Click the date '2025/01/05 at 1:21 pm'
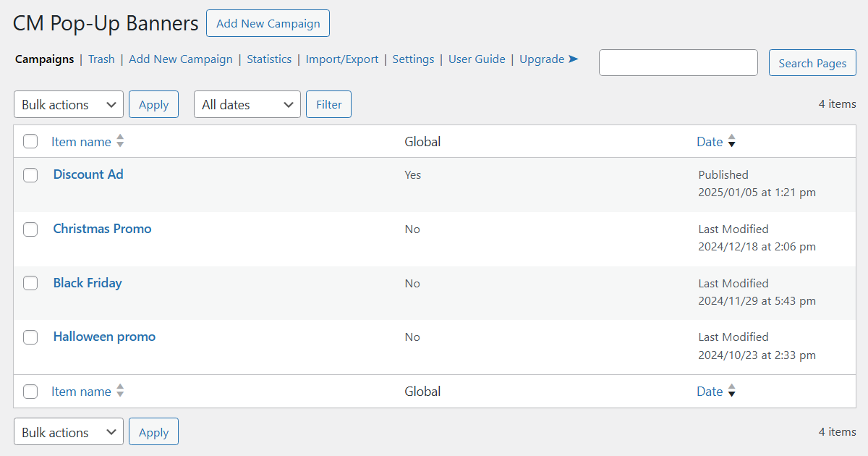868x456 pixels. pyautogui.click(x=757, y=193)
